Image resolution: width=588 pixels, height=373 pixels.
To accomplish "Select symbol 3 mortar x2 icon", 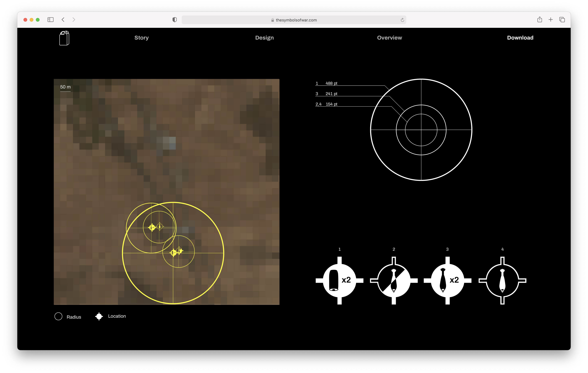I will (447, 280).
